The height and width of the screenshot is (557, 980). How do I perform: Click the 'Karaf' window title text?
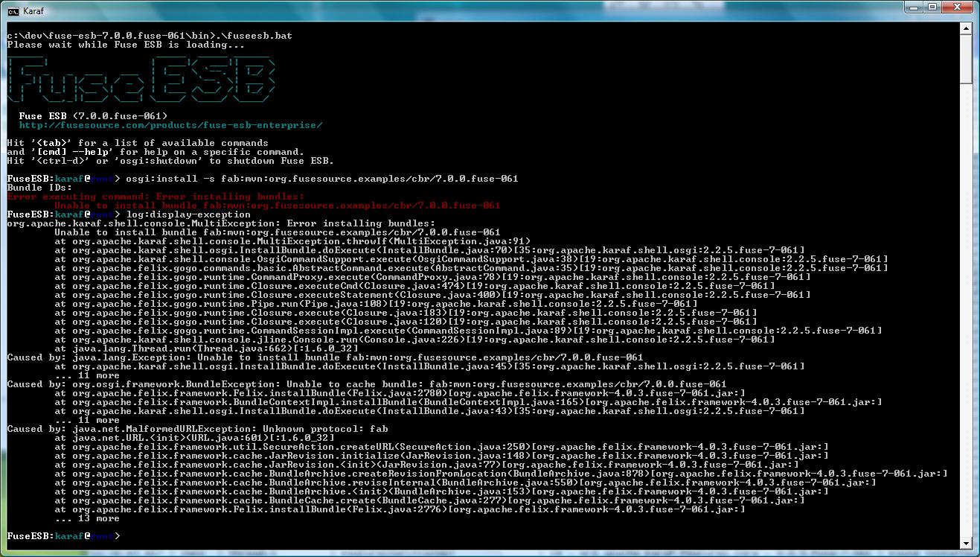tap(33, 10)
